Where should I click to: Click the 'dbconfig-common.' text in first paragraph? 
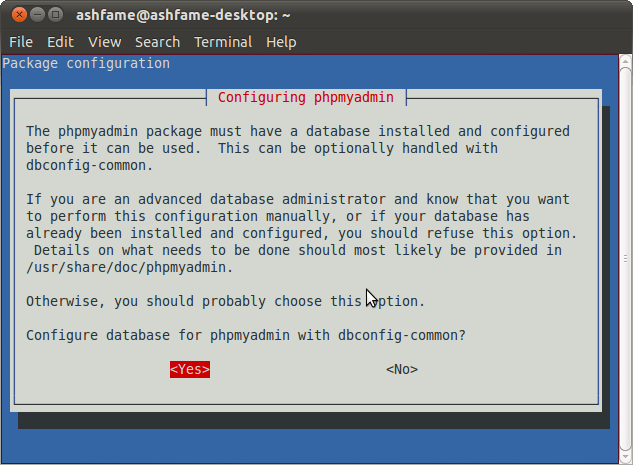[x=90, y=165]
